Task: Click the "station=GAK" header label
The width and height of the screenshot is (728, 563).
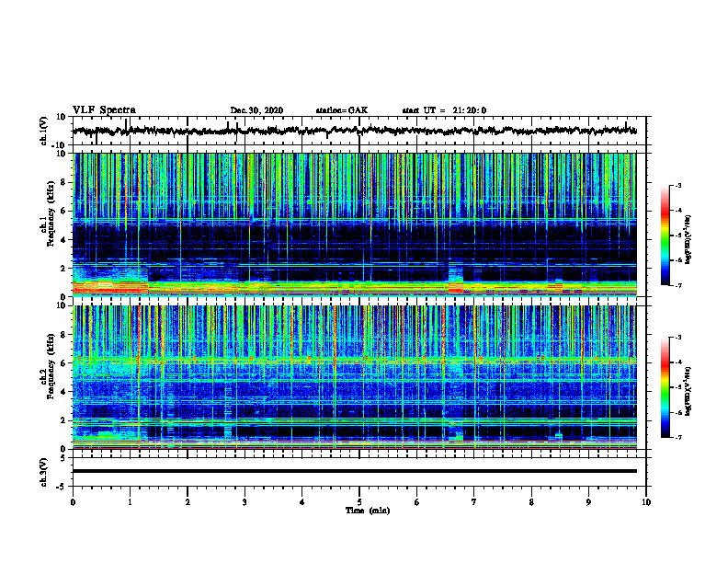Action: 342,110
